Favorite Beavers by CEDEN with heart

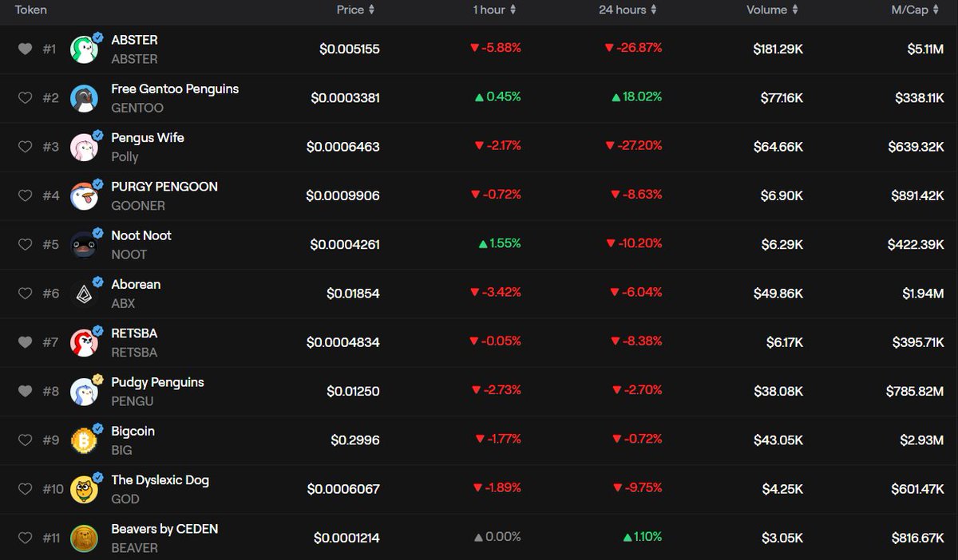(x=25, y=538)
